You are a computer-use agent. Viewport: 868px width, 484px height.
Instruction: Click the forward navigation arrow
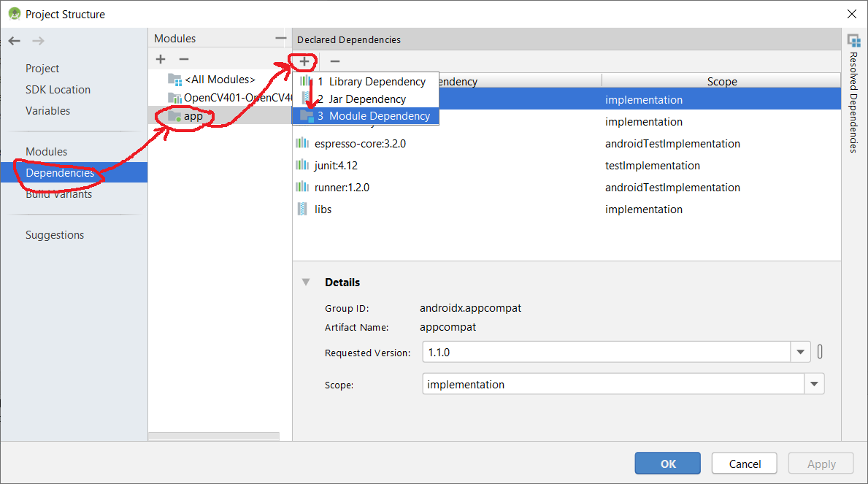[x=38, y=41]
